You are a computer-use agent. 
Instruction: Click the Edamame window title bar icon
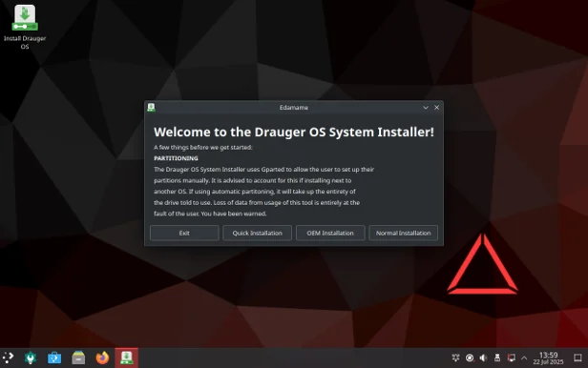click(151, 108)
